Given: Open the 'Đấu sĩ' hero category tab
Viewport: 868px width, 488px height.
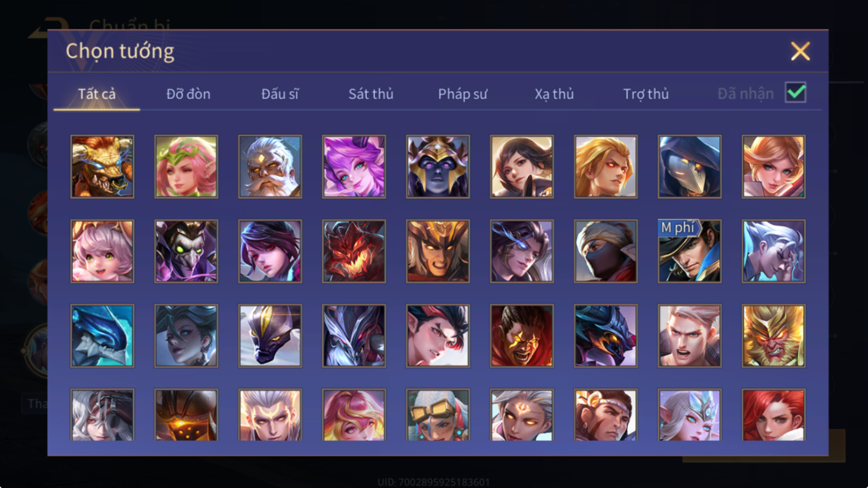Looking at the screenshot, I should coord(280,94).
